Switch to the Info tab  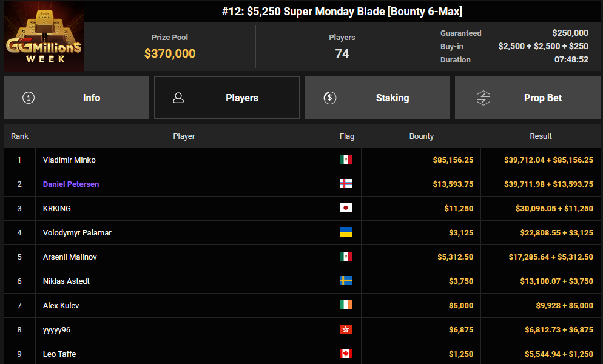76,98
